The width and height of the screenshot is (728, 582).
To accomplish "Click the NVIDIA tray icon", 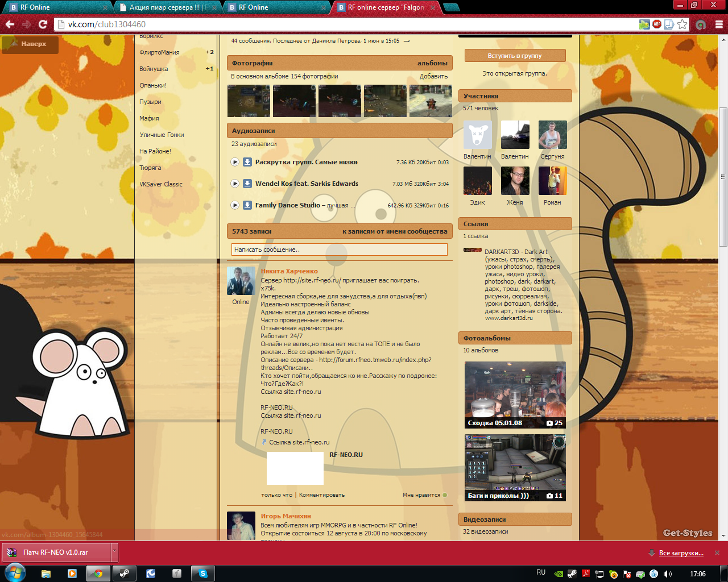I will 559,574.
